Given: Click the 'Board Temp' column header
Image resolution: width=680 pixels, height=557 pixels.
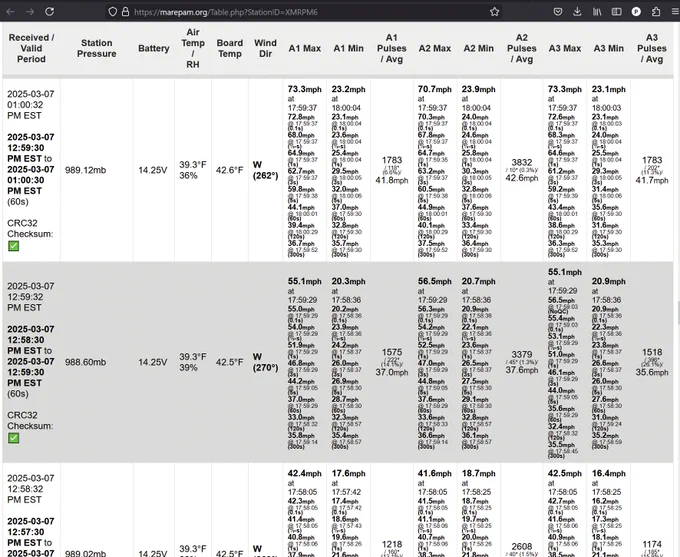Looking at the screenshot, I should click(230, 48).
